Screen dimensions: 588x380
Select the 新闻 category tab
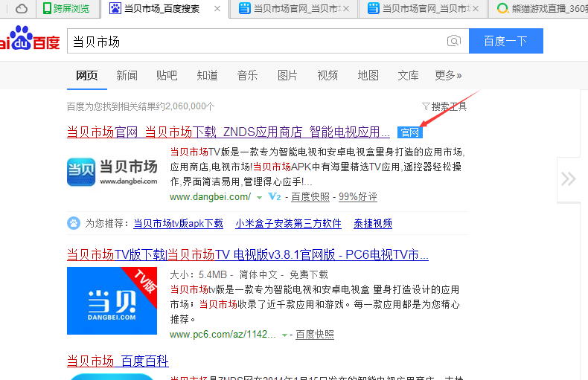pos(127,75)
